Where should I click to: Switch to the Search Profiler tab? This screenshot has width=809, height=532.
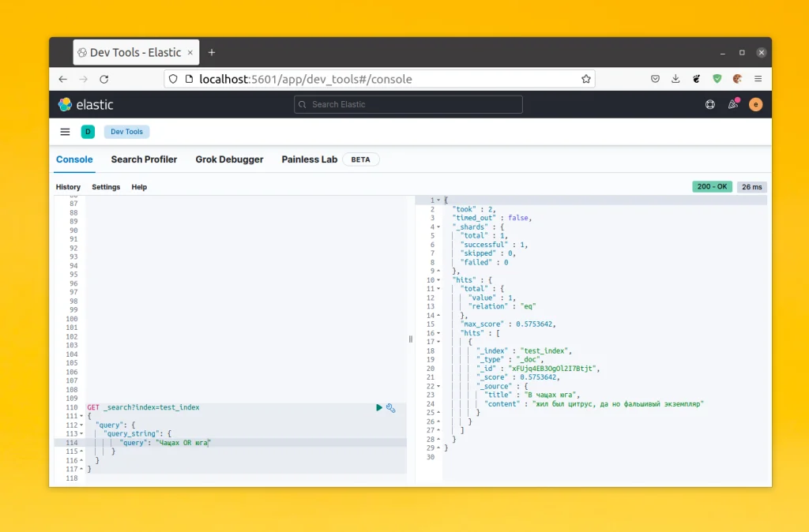click(144, 159)
